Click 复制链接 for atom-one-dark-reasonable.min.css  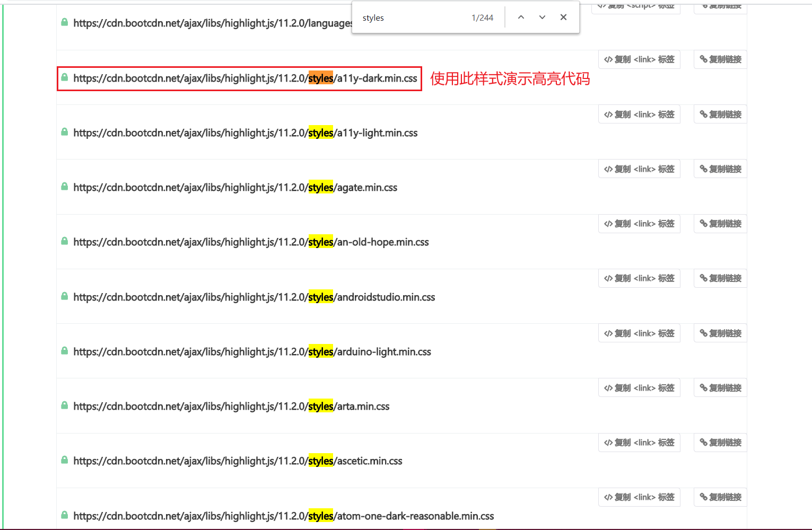pos(720,497)
